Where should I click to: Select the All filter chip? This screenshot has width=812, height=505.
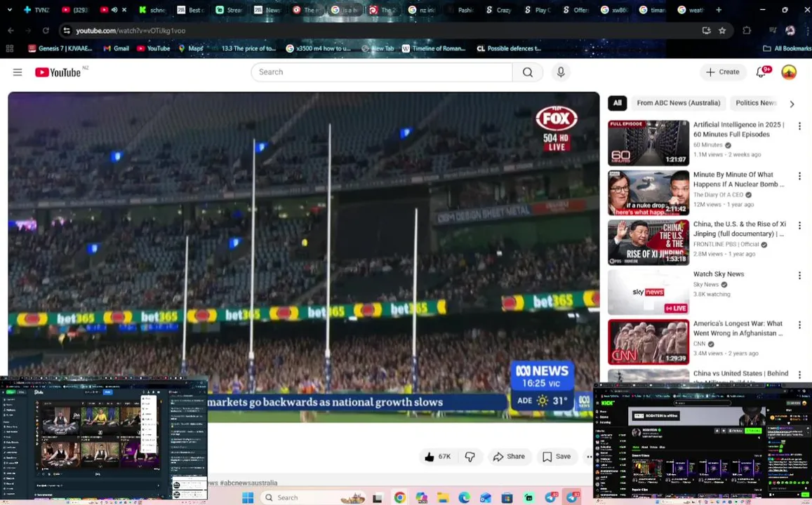(x=618, y=103)
